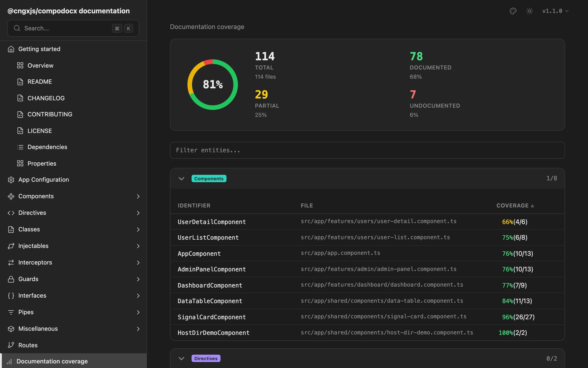Viewport: 588px width, 368px height.
Task: Open DataTableComponent entry
Action: click(210, 301)
